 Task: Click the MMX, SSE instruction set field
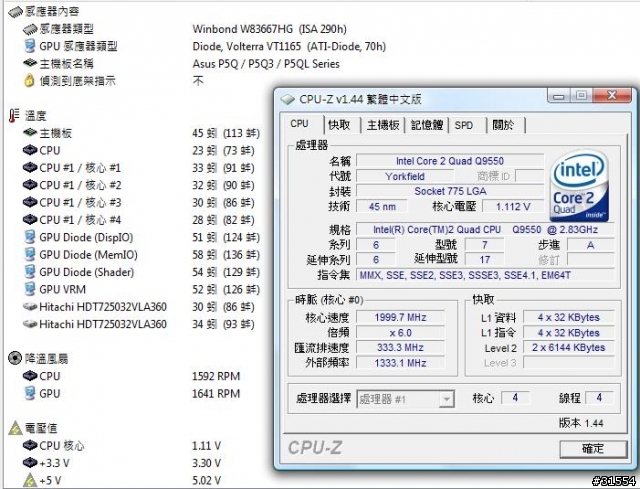click(x=485, y=275)
